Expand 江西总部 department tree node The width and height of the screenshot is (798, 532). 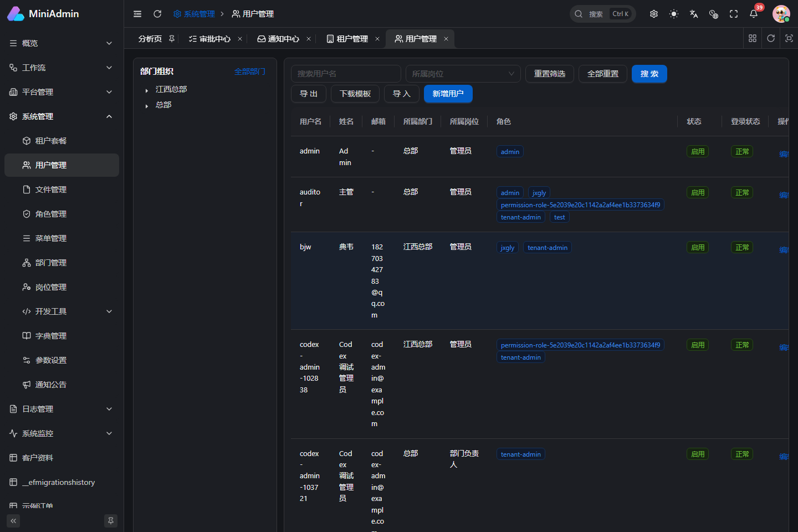[146, 90]
